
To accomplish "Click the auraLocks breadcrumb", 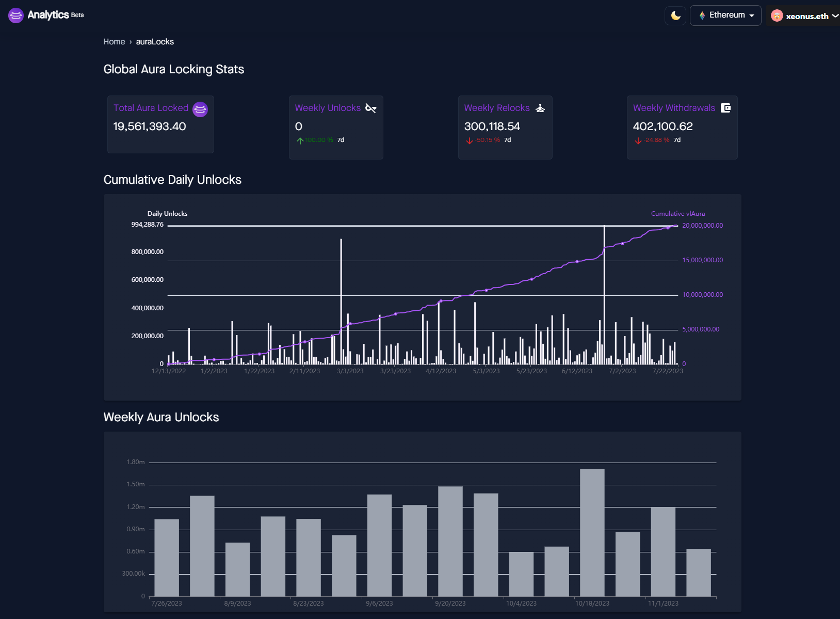I will 155,42.
